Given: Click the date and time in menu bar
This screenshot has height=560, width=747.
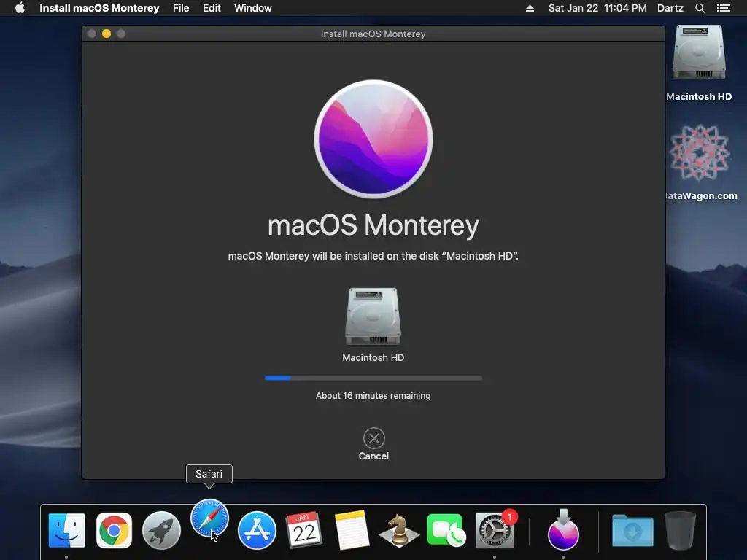Looking at the screenshot, I should tap(597, 8).
